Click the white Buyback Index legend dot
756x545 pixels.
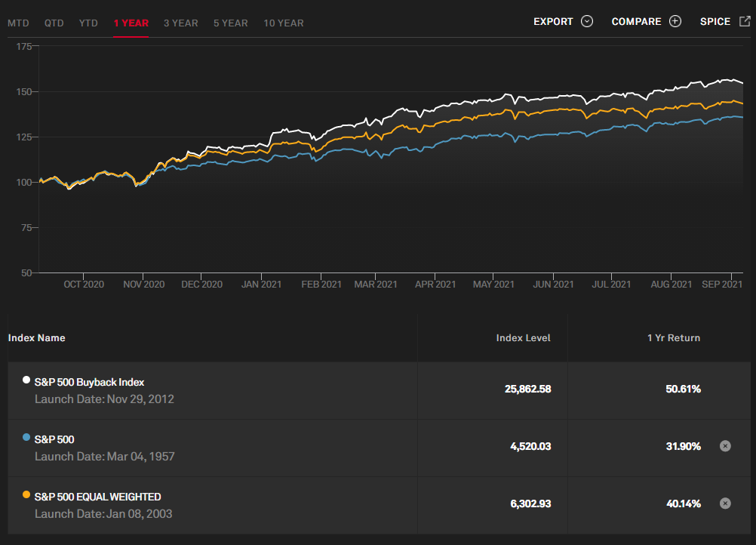click(26, 380)
